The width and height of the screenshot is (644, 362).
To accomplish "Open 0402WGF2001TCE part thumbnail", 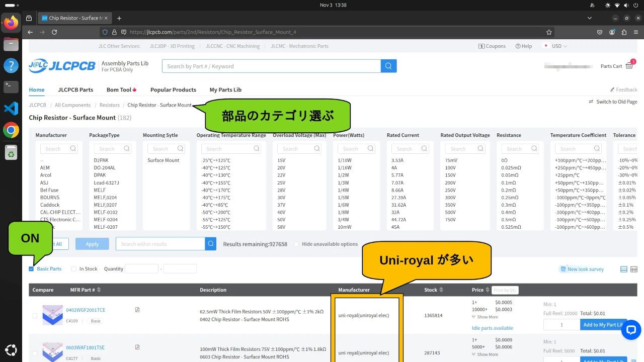I will point(52,315).
